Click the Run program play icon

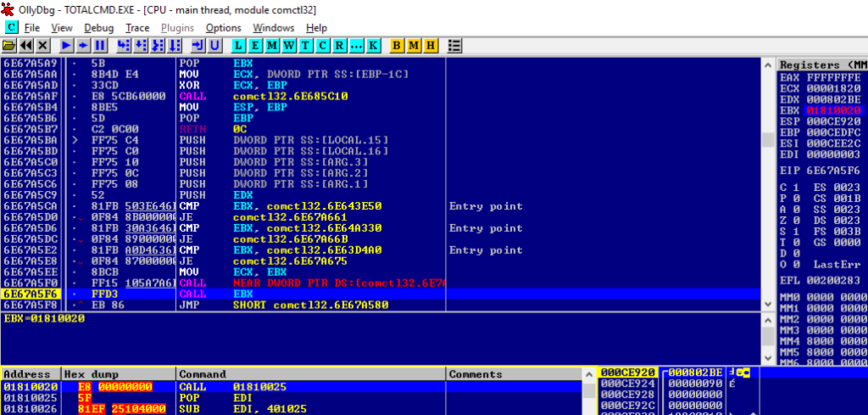tap(66, 45)
